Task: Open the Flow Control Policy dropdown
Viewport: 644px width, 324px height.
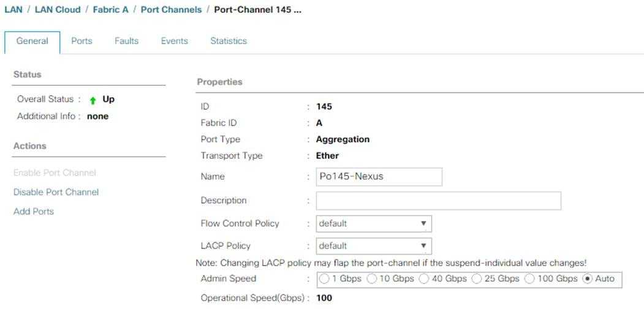Action: pos(374,224)
